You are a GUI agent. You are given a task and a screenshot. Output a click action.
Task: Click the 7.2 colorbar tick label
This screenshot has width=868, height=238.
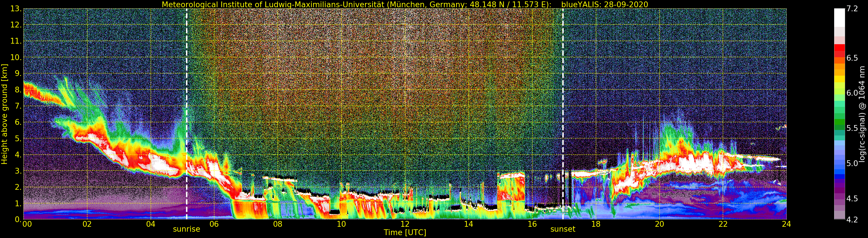tap(852, 9)
